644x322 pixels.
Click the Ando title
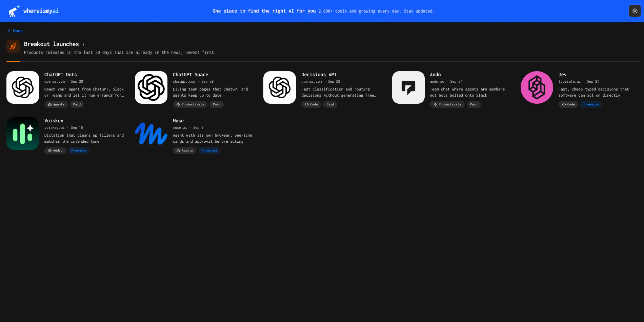[x=435, y=75]
